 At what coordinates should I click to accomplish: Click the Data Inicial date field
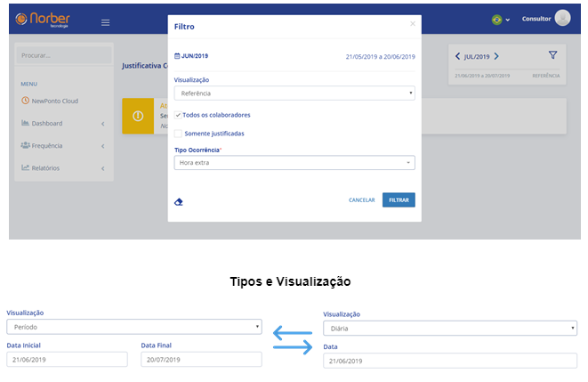click(x=67, y=360)
